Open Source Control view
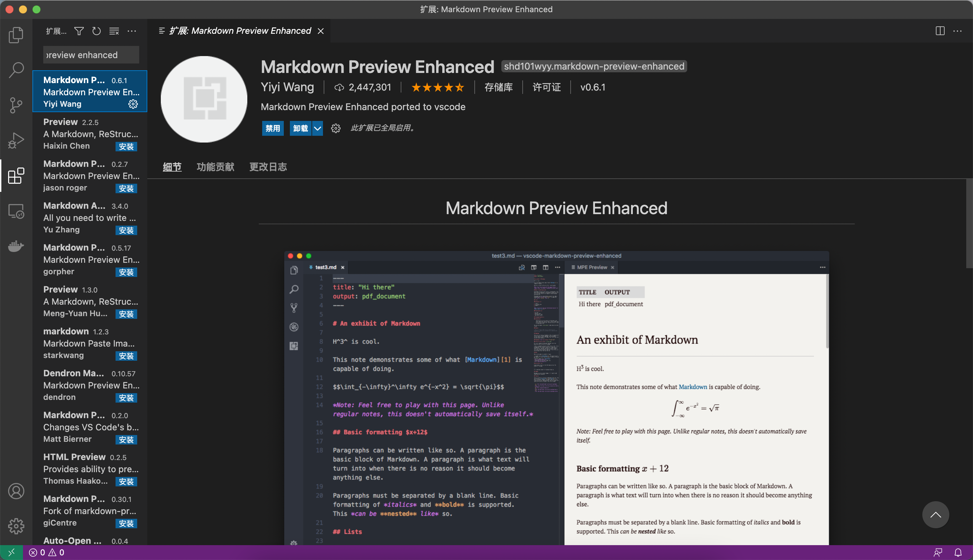The width and height of the screenshot is (973, 560). click(16, 105)
